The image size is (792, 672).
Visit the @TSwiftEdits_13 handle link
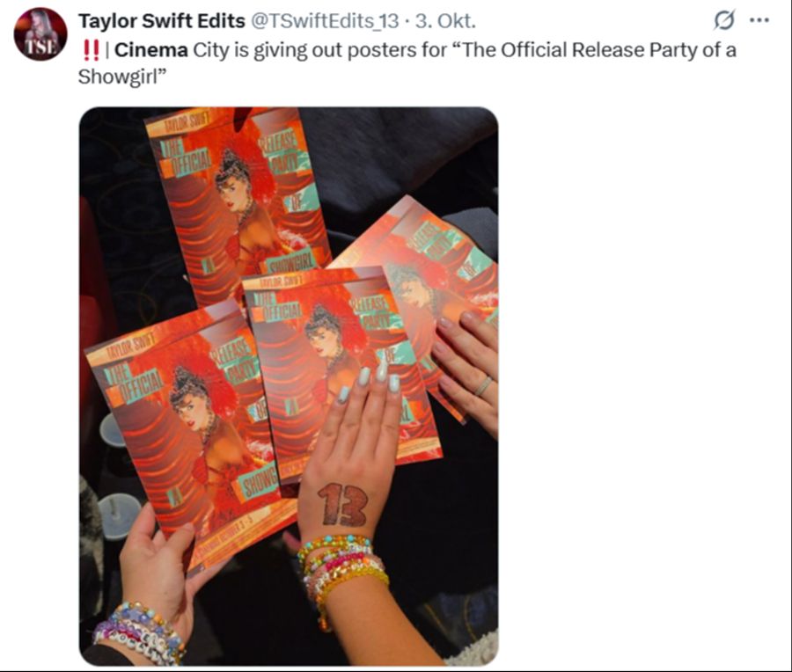(x=324, y=21)
